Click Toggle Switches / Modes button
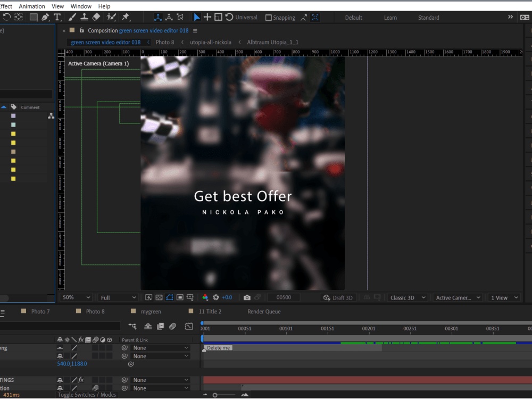 pos(87,395)
